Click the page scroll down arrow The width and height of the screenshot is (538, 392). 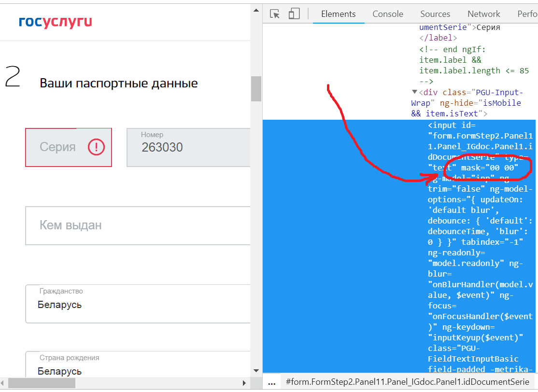[256, 371]
